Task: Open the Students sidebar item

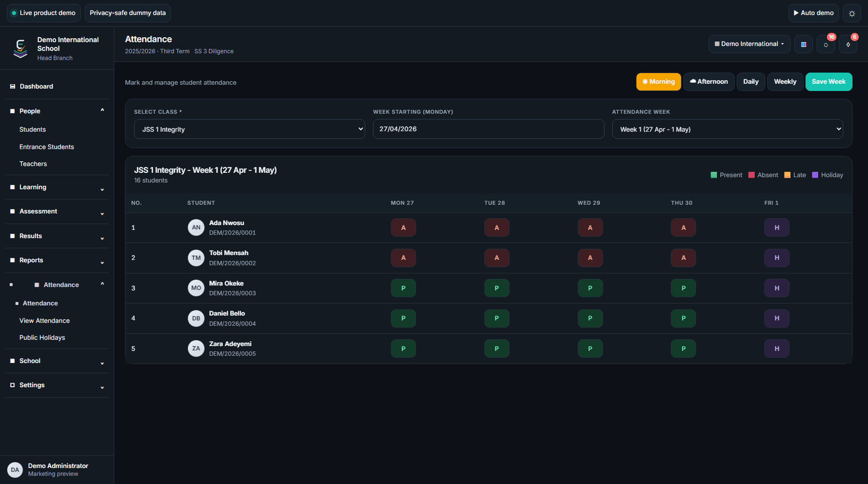Action: pos(32,130)
